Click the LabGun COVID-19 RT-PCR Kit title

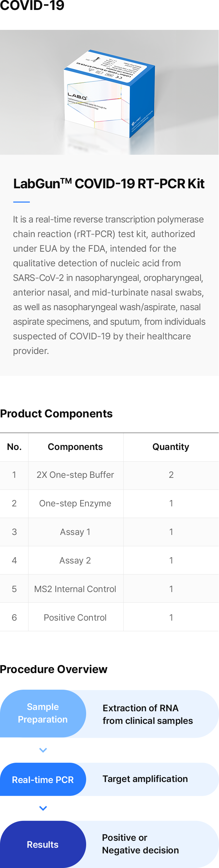pyautogui.click(x=109, y=184)
